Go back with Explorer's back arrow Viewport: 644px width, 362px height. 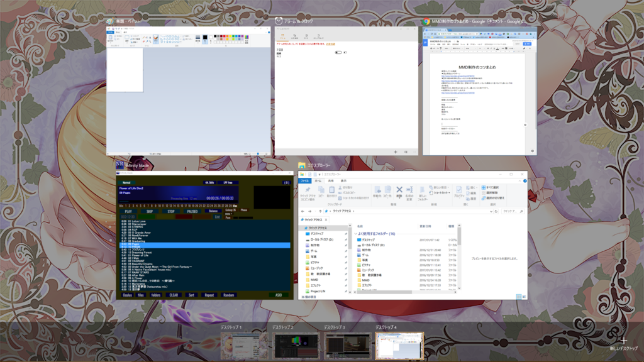click(303, 211)
